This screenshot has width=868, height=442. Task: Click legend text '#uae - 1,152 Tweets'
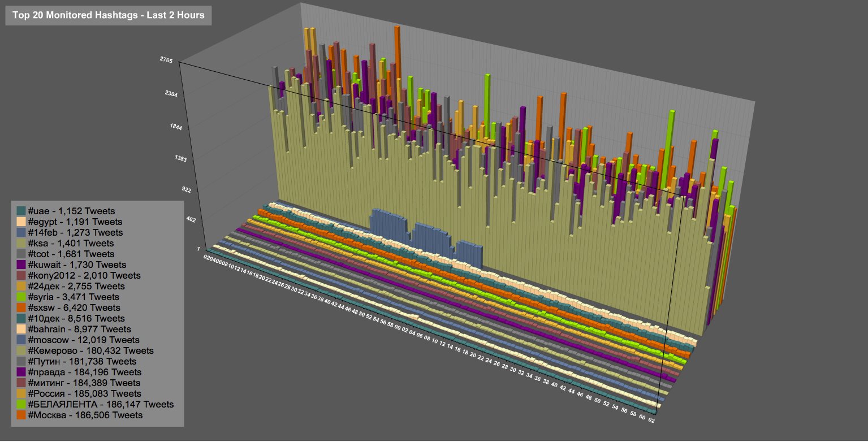pyautogui.click(x=72, y=211)
